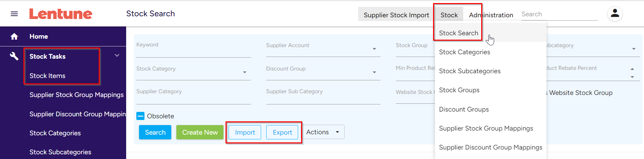The image size is (644, 159).
Task: Open the Supplier Stock Import menu
Action: (396, 15)
